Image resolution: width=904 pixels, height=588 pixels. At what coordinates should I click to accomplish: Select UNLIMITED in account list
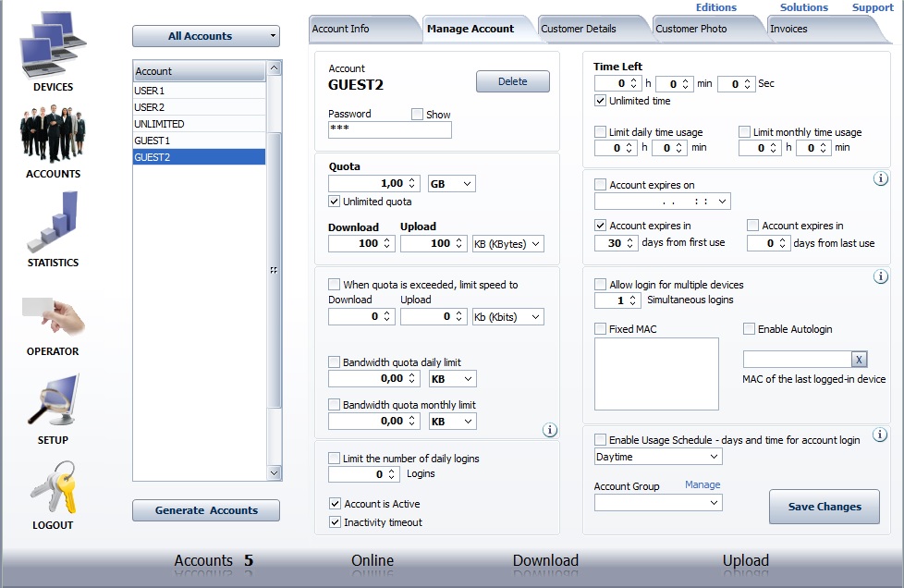(x=199, y=124)
